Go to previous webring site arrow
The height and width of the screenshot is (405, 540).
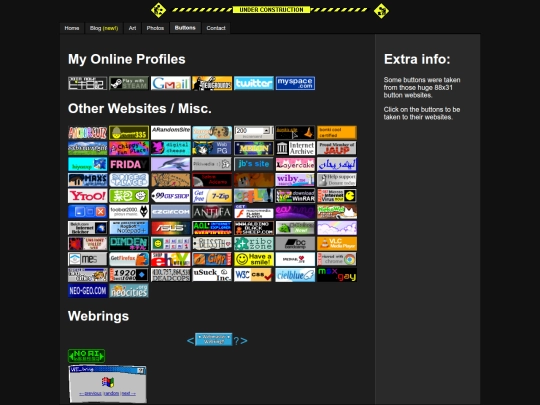click(x=190, y=341)
